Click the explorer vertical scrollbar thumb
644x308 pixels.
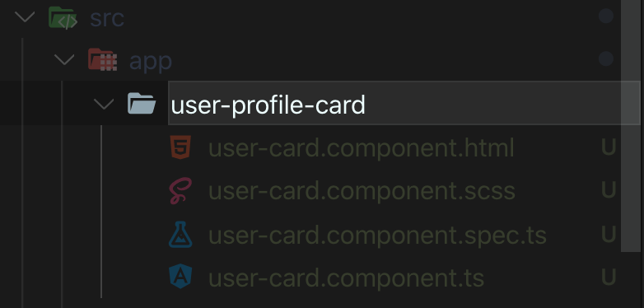[631, 126]
